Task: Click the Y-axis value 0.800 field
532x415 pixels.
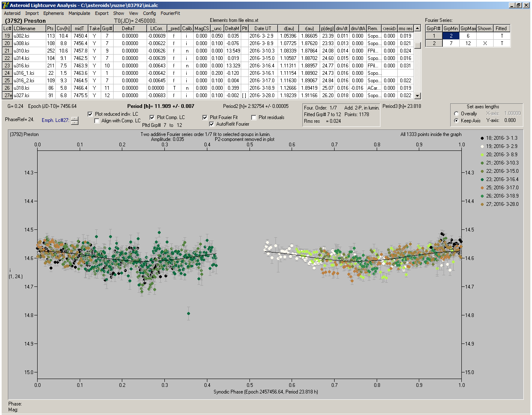Action: tap(510, 121)
